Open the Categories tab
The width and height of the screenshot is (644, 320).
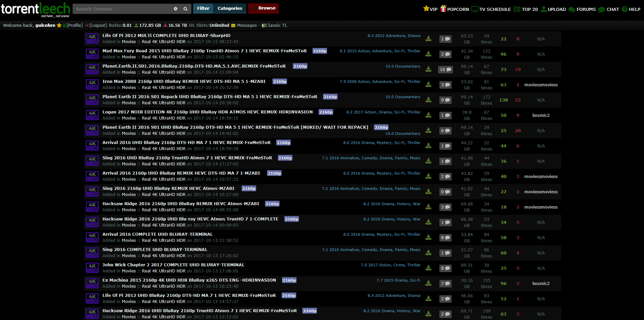pyautogui.click(x=230, y=8)
